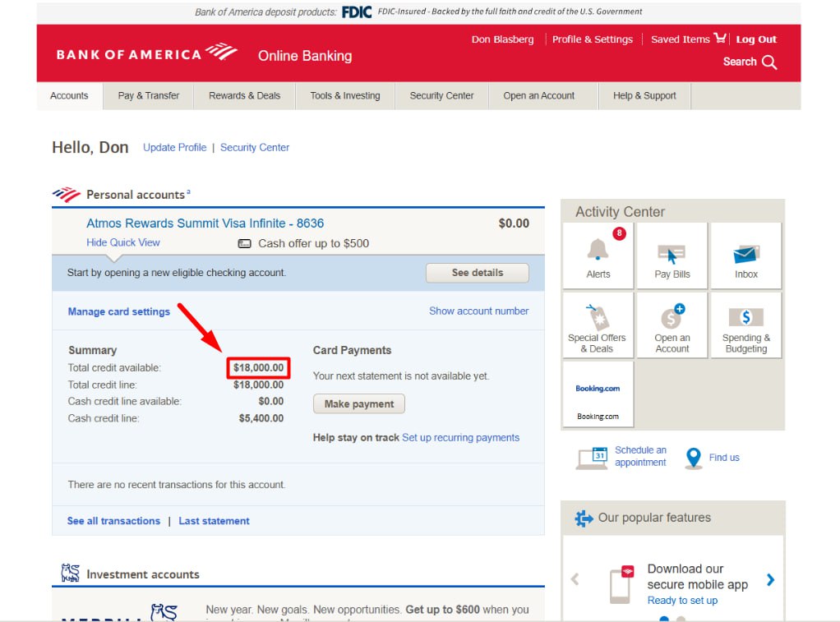Click the Open an Account icon
This screenshot has width=840, height=622.
pyautogui.click(x=672, y=317)
